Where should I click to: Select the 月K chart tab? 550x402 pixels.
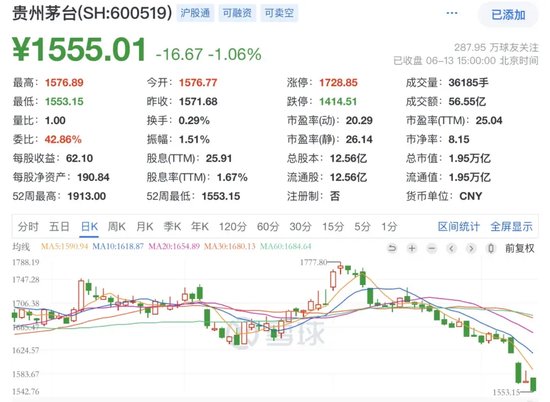(145, 227)
